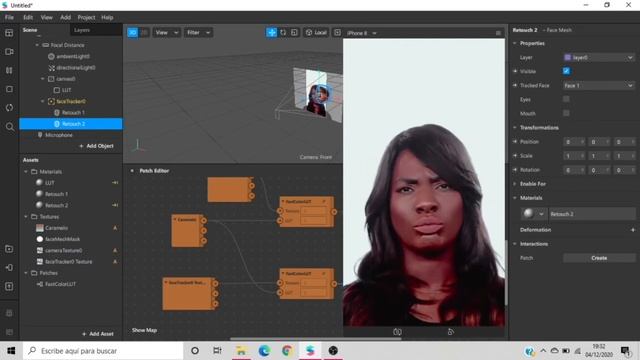Image resolution: width=640 pixels, height=360 pixels.
Task: Select the scale manipulator tool
Action: coord(294,33)
